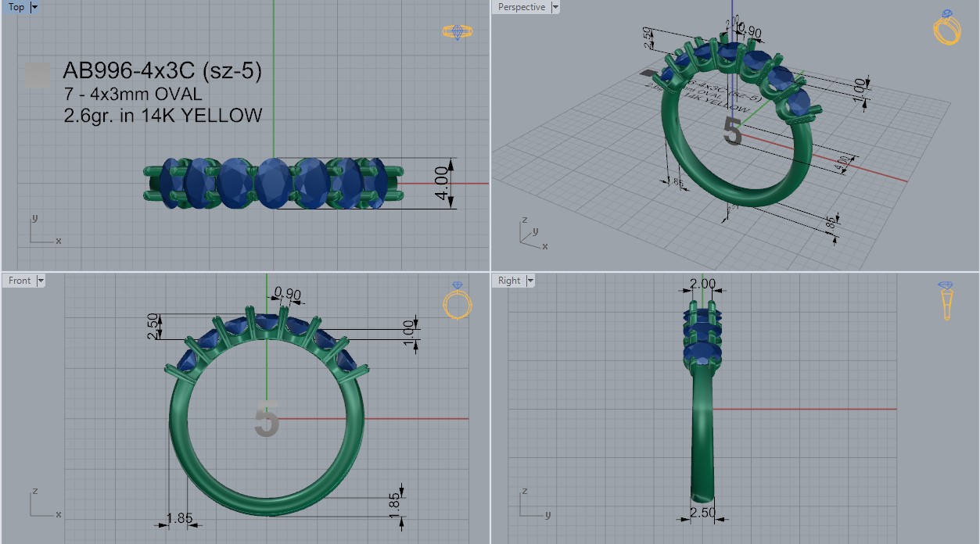Open the Front viewport dropdown arrow
The height and width of the screenshot is (544, 980).
click(x=41, y=281)
